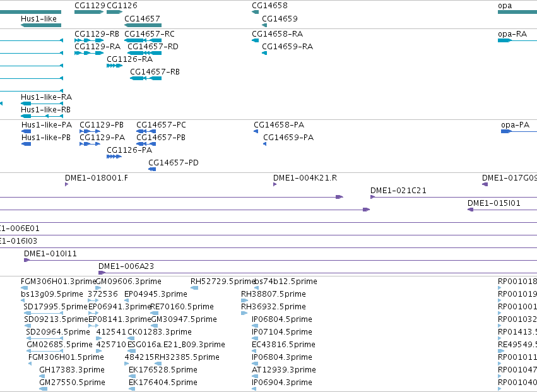The width and height of the screenshot is (537, 392).
Task: Click EST FGM306H01.3prime
Action: (x=58, y=282)
